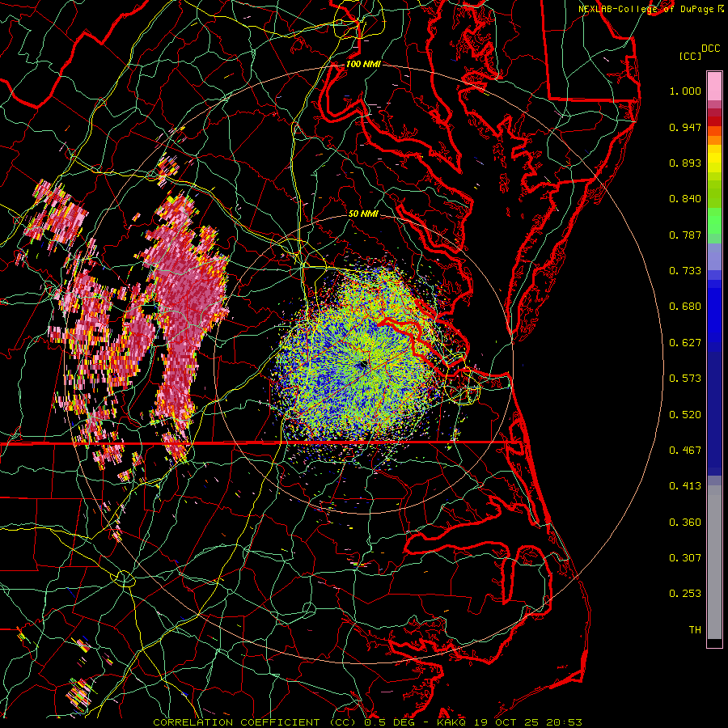Click the '100 NMI' range ring label
The width and height of the screenshot is (728, 728).
[x=363, y=64]
